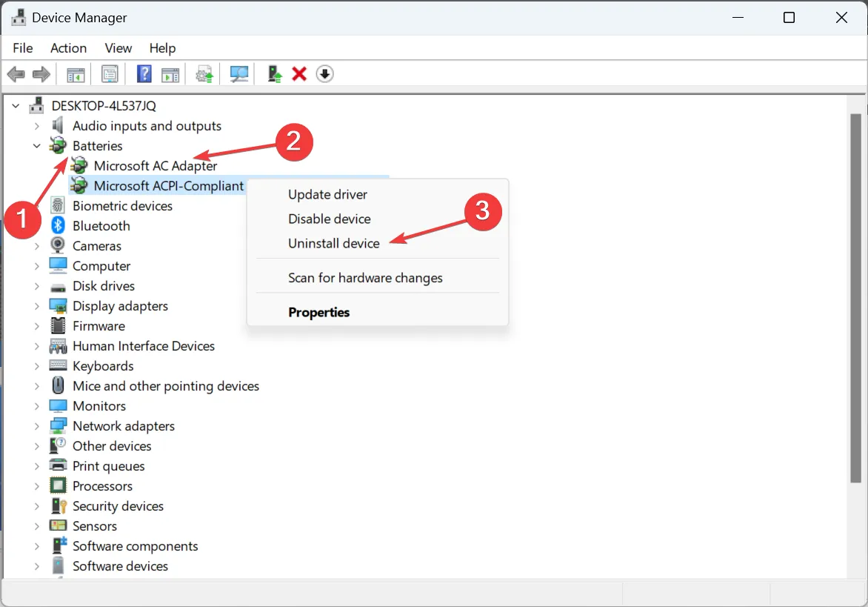Image resolution: width=868 pixels, height=607 pixels.
Task: Click the blue Help question mark icon
Action: [x=144, y=73]
